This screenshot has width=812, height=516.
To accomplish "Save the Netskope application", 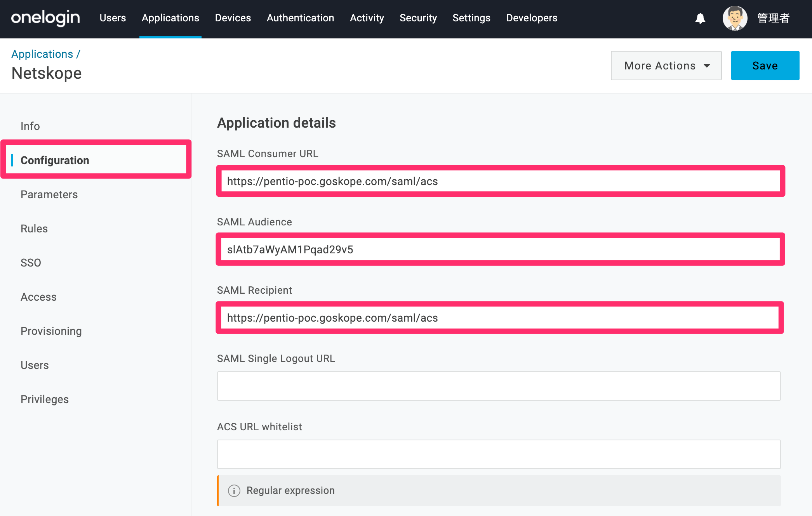I will point(765,66).
